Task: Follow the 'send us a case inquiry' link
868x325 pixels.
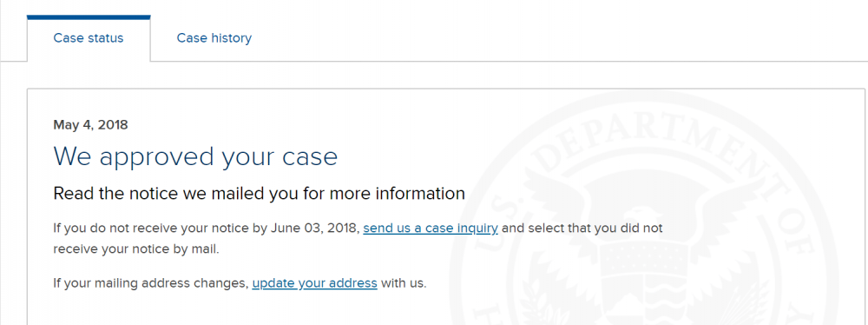Action: click(x=431, y=228)
